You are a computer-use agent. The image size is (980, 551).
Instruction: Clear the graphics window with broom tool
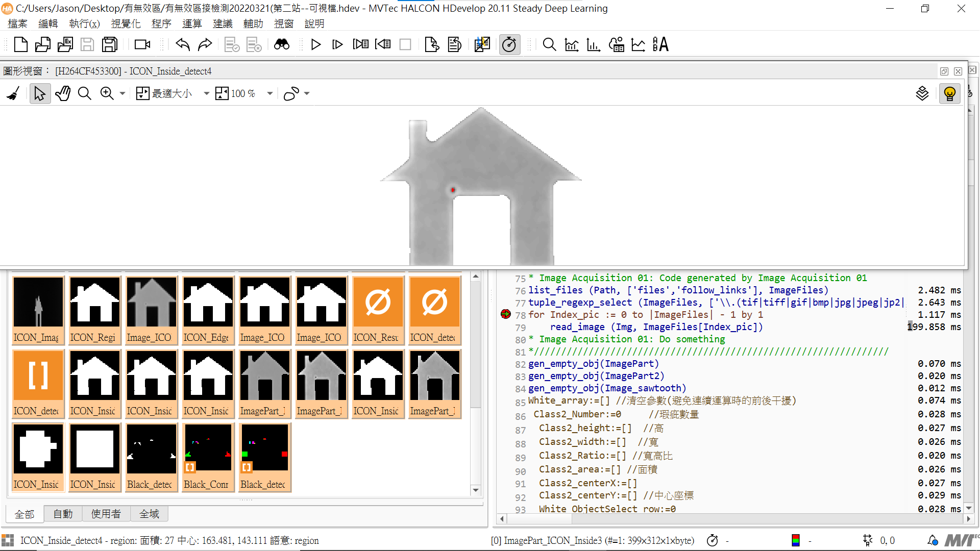click(12, 93)
